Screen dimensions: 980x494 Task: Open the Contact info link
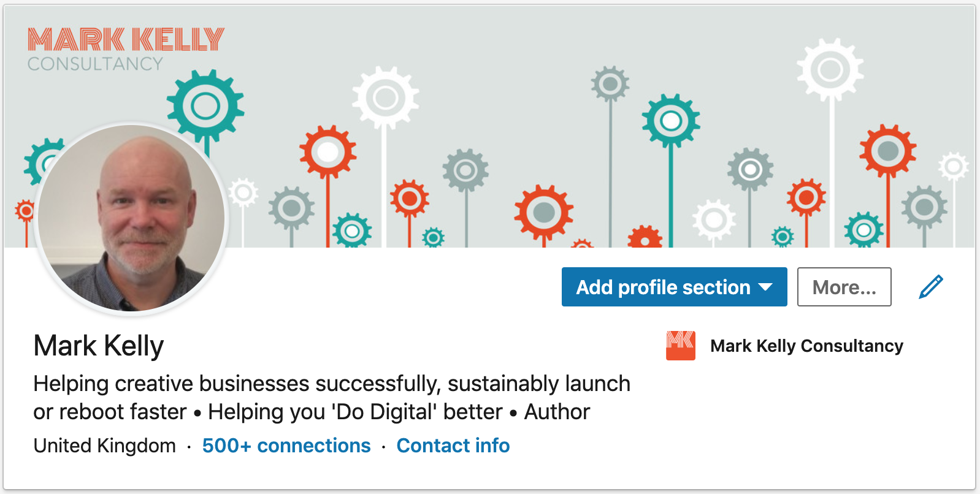tap(453, 446)
